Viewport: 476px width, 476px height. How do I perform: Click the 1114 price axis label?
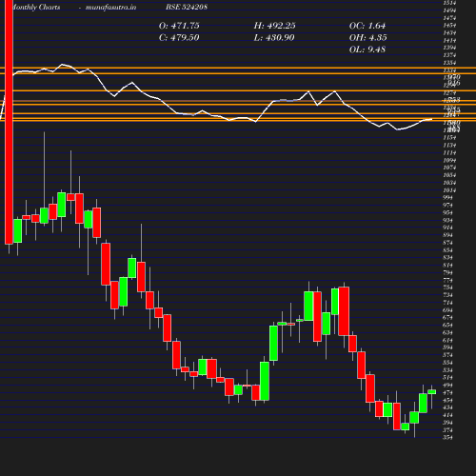coord(449,153)
